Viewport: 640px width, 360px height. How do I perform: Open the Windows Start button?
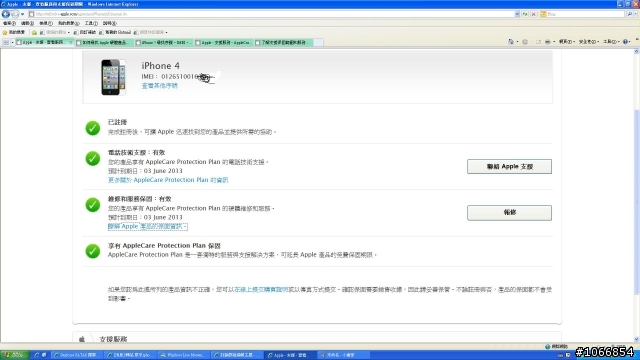[14, 355]
